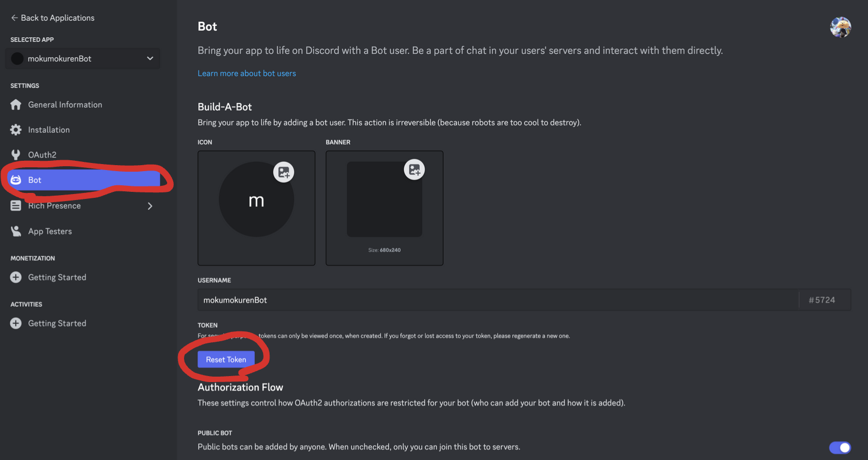868x460 pixels.
Task: Open the mokumokurenBot app selector dropdown
Action: [83, 58]
